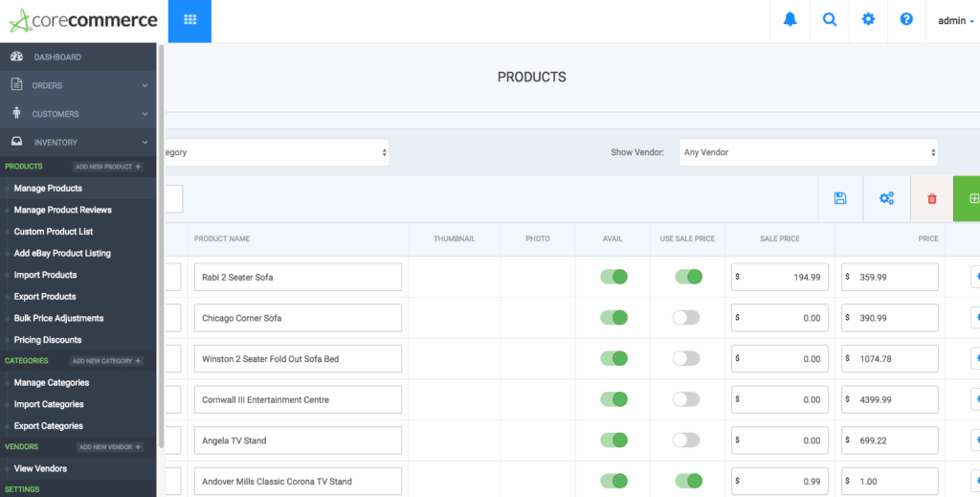The width and height of the screenshot is (980, 497).
Task: Open the Any Vendor dropdown
Action: [809, 152]
